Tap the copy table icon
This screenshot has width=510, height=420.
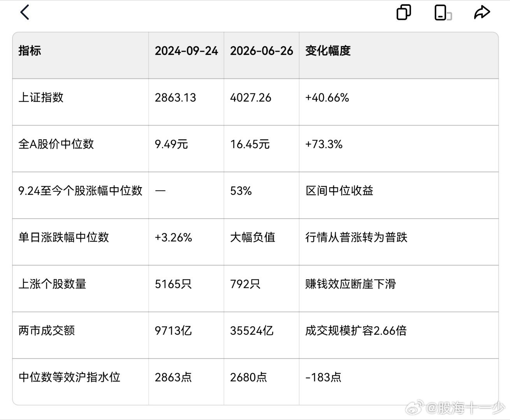(x=404, y=12)
